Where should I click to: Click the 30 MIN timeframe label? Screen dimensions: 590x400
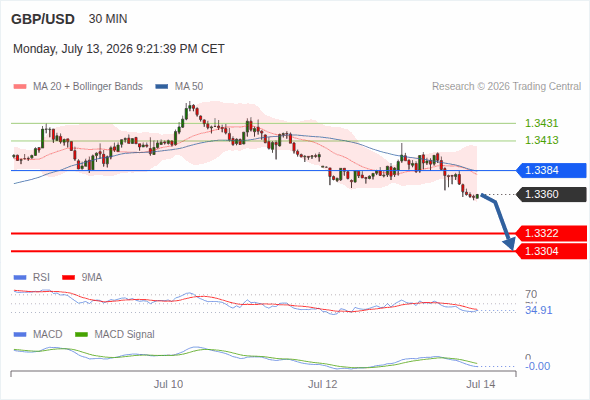(x=108, y=19)
